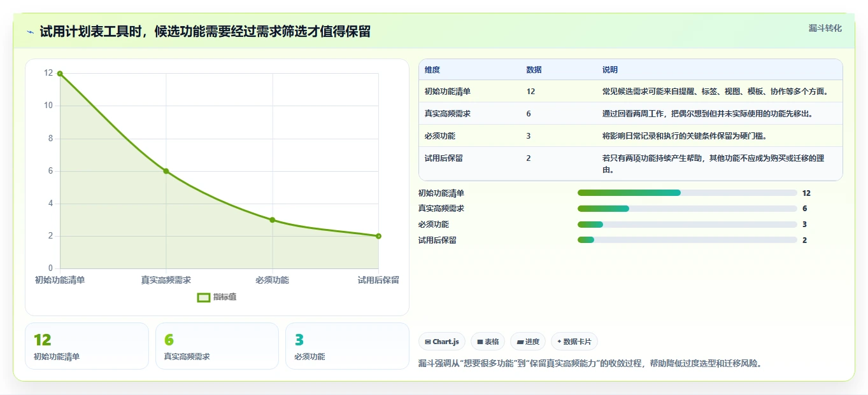Click the 漏斗转化 label in the header
The height and width of the screenshot is (395, 868).
click(x=825, y=28)
